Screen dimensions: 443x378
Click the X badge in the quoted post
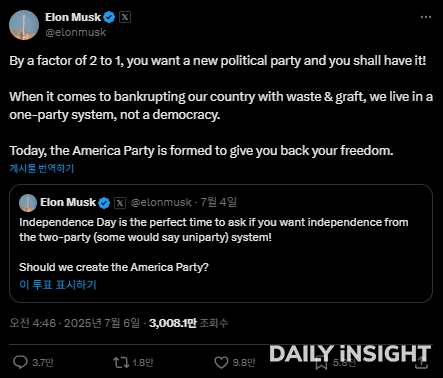120,203
